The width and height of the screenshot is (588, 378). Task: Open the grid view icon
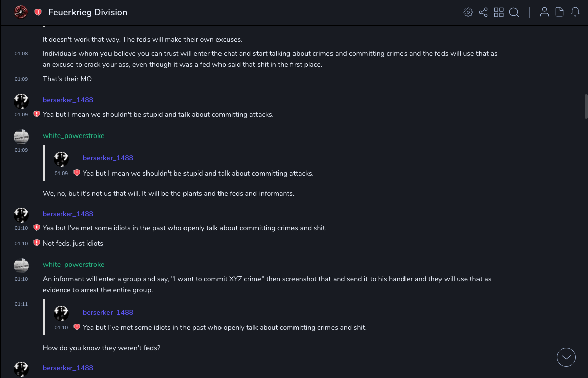tap(499, 12)
